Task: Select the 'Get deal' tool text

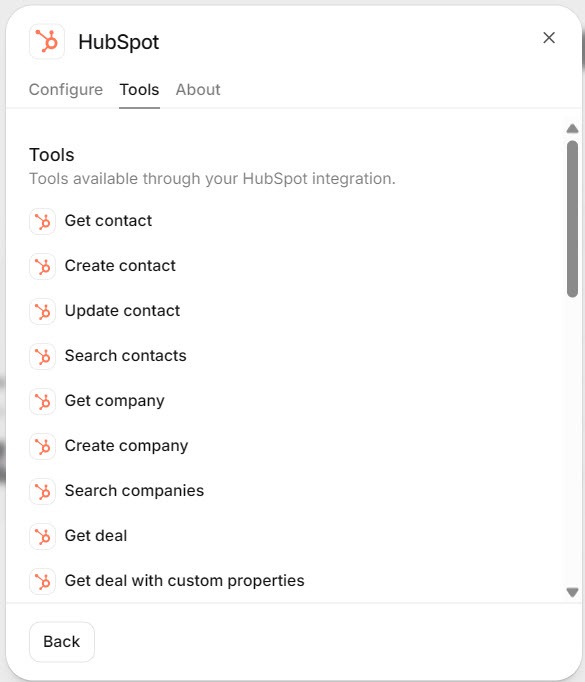Action: (96, 535)
